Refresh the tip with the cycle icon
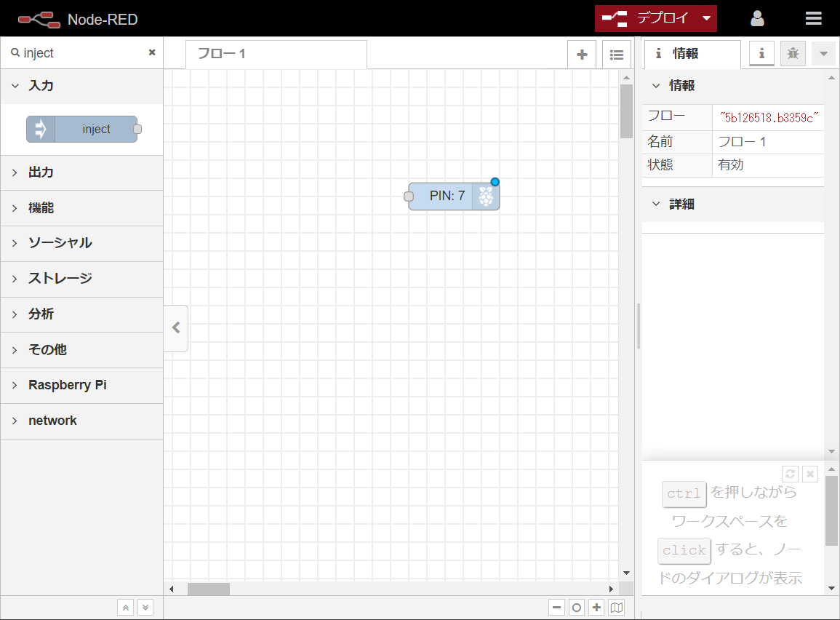Screen dimensions: 840x620 tap(790, 474)
